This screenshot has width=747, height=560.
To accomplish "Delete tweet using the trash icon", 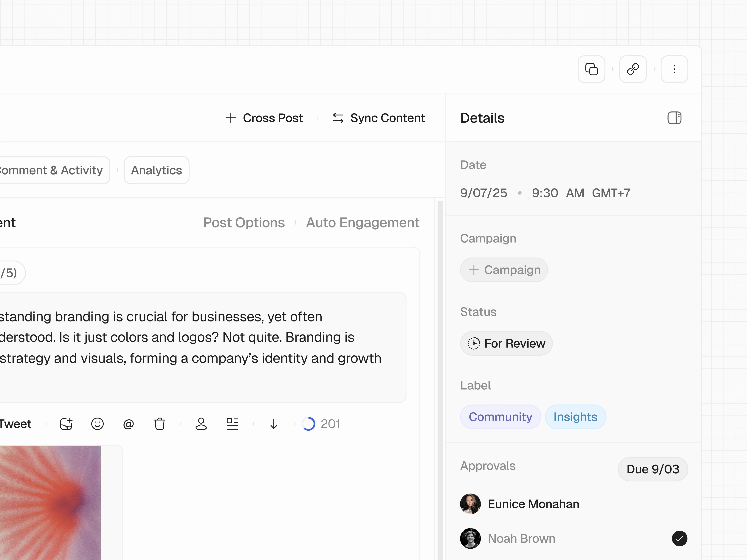I will (x=159, y=424).
